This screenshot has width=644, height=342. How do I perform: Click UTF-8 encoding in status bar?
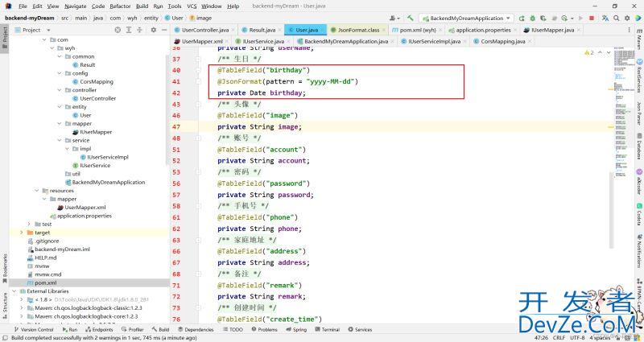click(576, 337)
